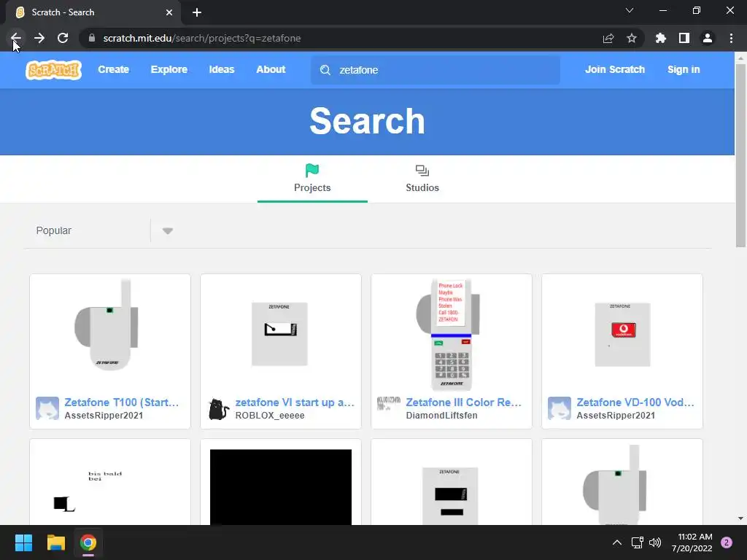Click the tab search chevron in title bar

[x=630, y=10]
